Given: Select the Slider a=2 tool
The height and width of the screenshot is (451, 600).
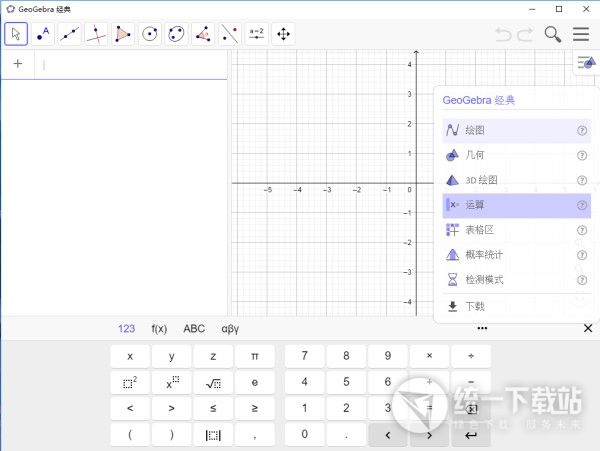Looking at the screenshot, I should pos(256,34).
